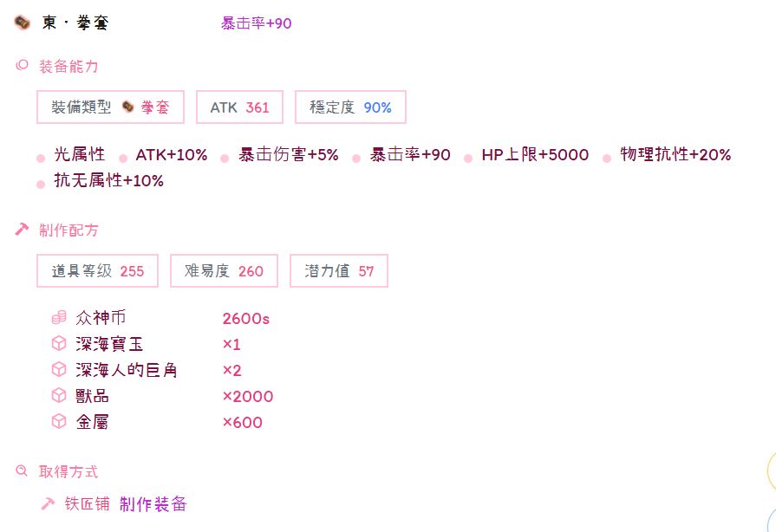Click the 穩定度 90% stat box
The width and height of the screenshot is (776, 532).
point(350,107)
